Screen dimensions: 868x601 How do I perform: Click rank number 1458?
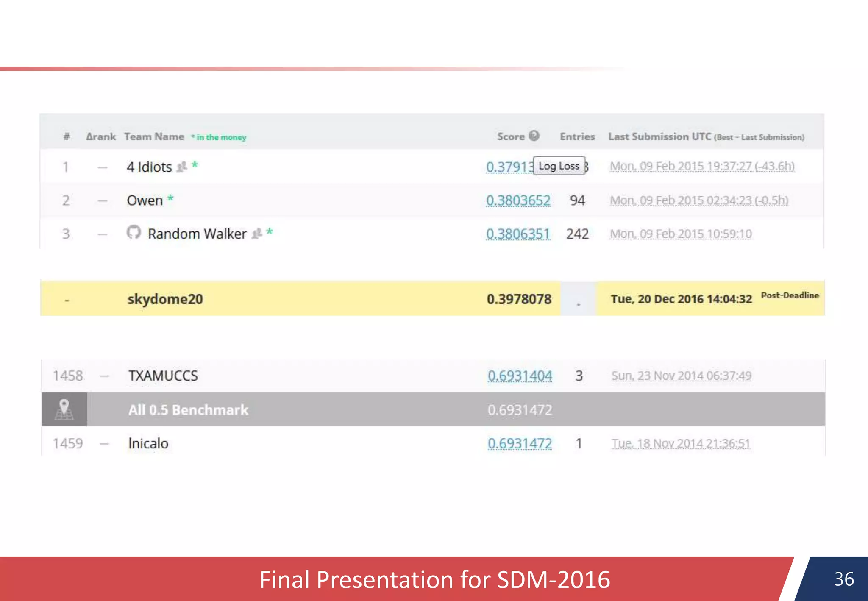point(68,376)
